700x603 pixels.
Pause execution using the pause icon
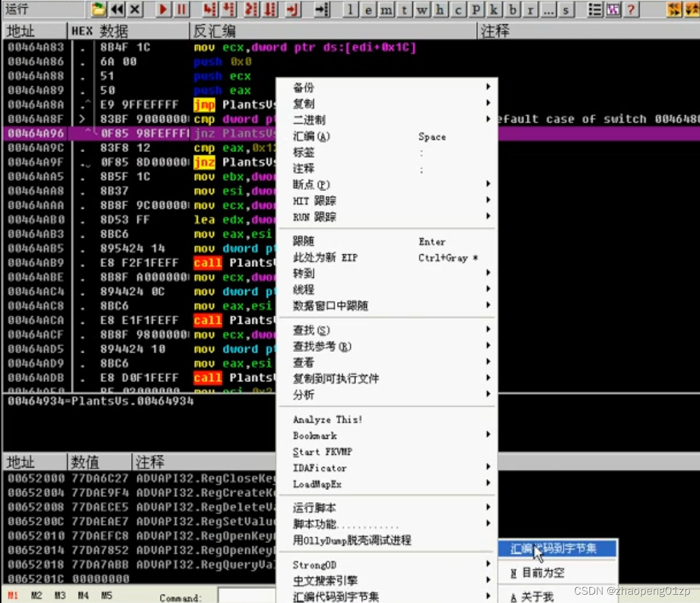pyautogui.click(x=182, y=9)
